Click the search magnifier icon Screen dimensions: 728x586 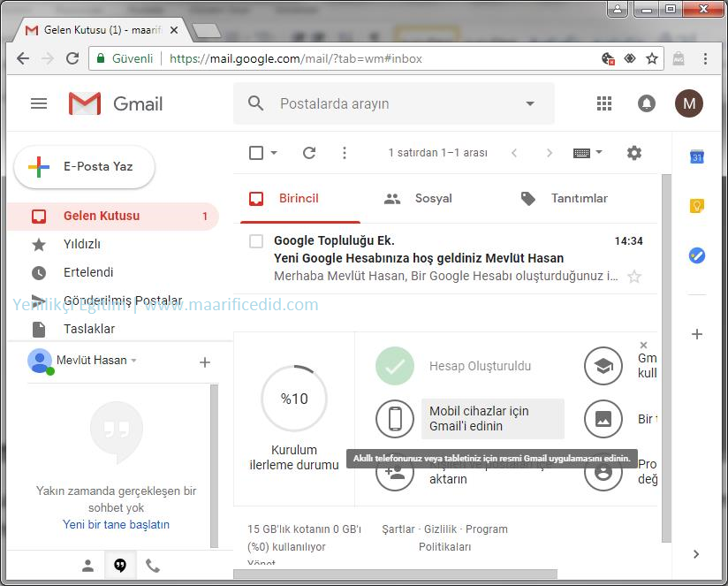tap(255, 103)
